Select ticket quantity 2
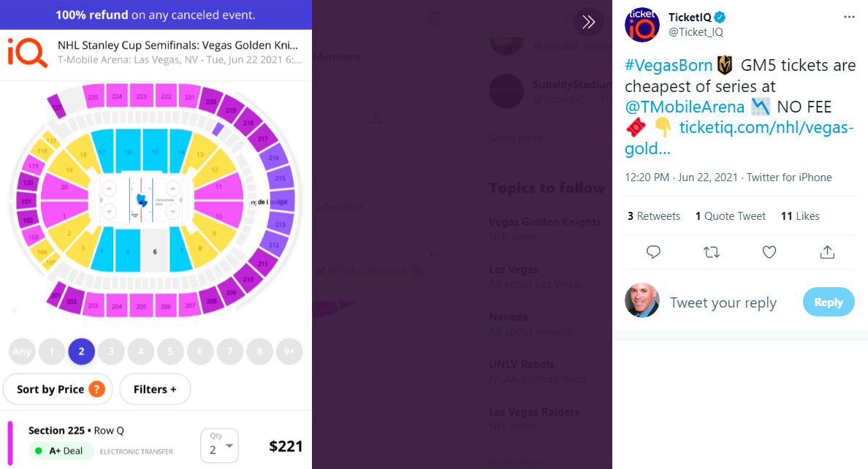Image resolution: width=868 pixels, height=469 pixels. pyautogui.click(x=81, y=351)
